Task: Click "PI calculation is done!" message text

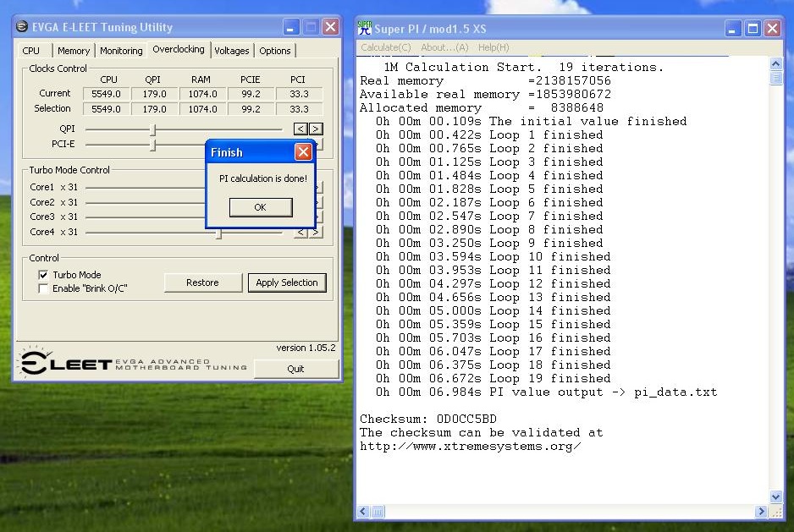Action: [262, 178]
